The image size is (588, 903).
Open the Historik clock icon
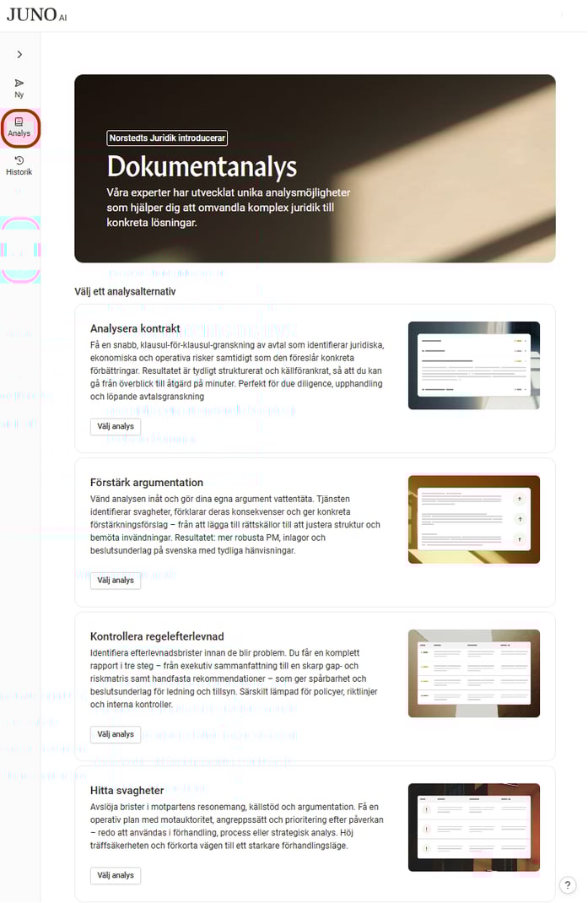19,160
